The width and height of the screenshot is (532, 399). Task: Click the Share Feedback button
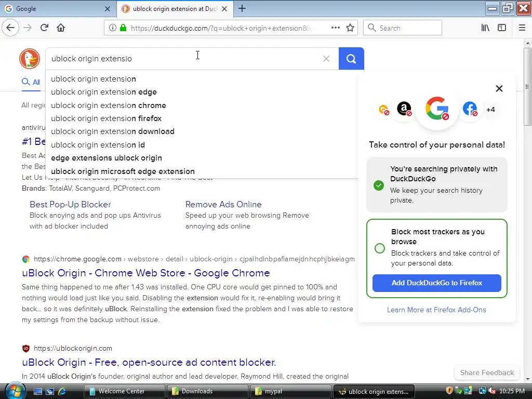click(x=487, y=373)
